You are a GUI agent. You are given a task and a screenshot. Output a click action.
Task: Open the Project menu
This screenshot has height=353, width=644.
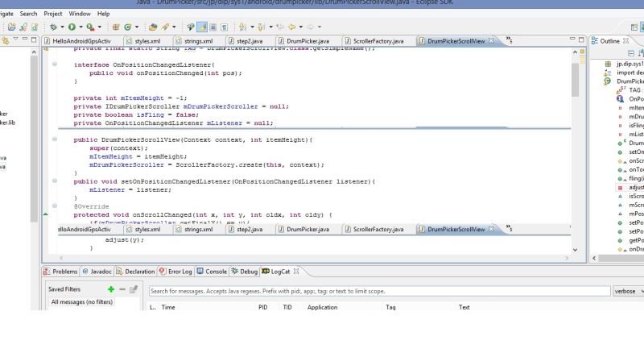(53, 14)
